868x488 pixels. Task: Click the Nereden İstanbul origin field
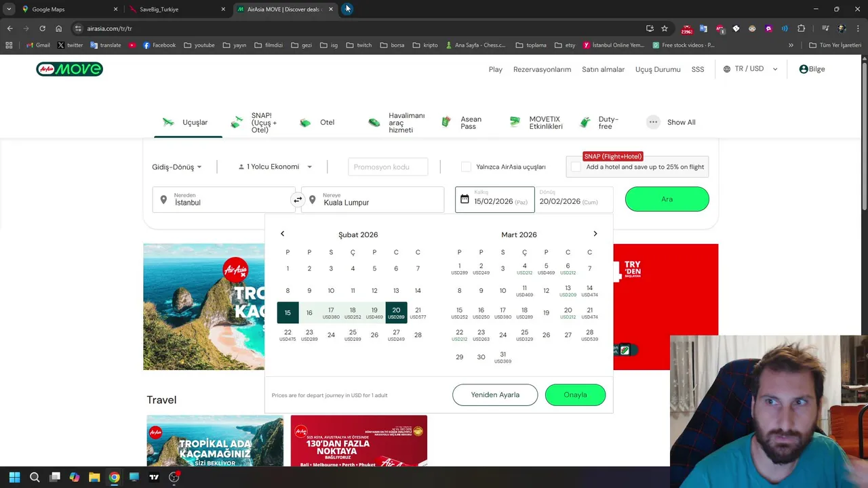224,199
